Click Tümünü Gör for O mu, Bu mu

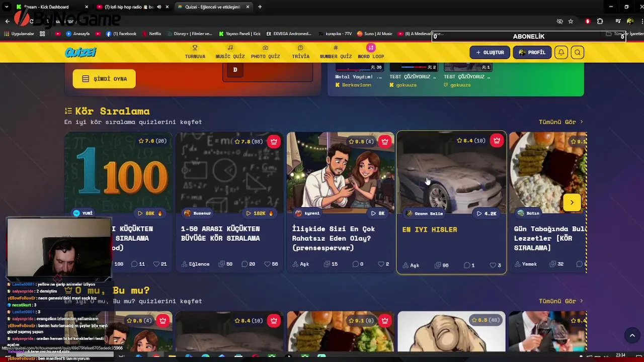pos(560,301)
